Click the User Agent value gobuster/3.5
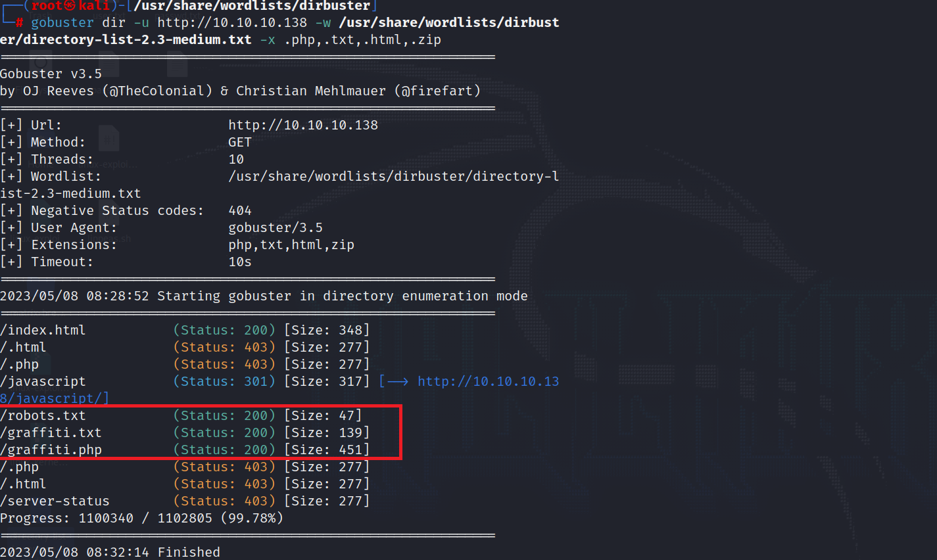937x560 pixels. pyautogui.click(x=276, y=227)
